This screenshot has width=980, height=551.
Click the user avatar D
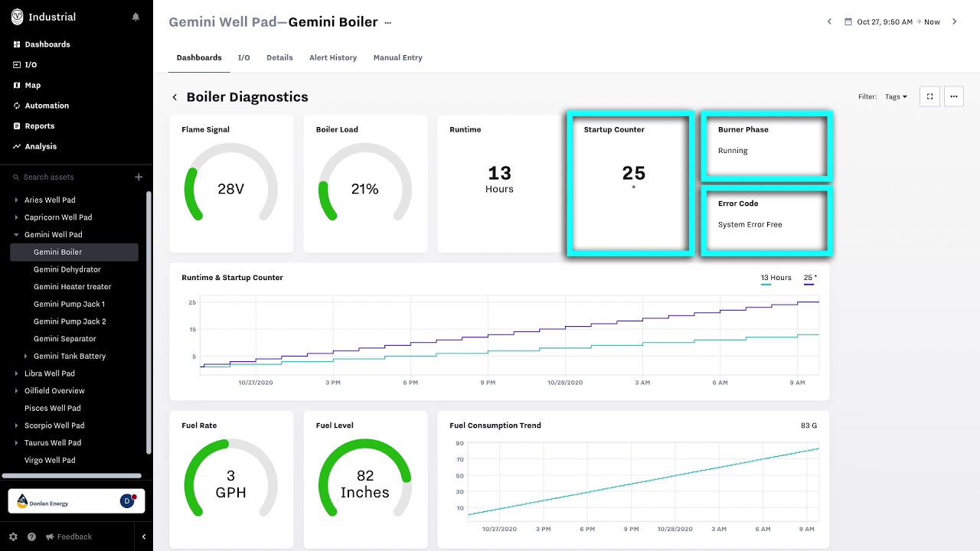click(x=127, y=501)
